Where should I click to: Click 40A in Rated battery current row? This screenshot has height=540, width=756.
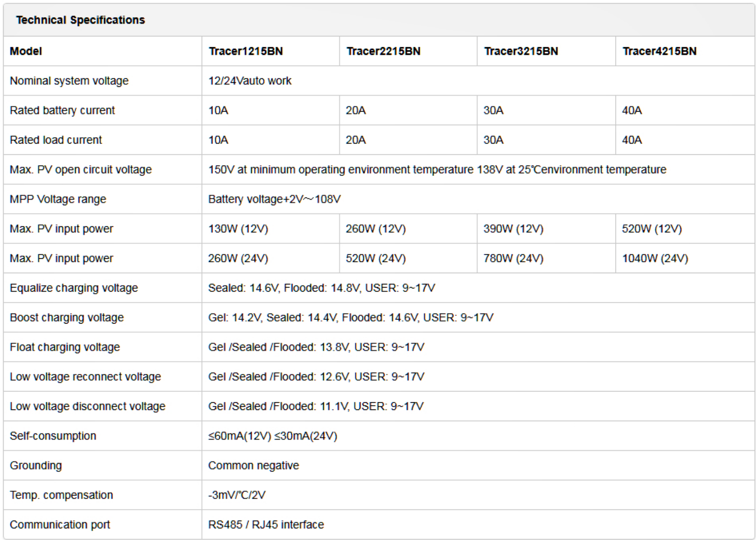point(632,111)
